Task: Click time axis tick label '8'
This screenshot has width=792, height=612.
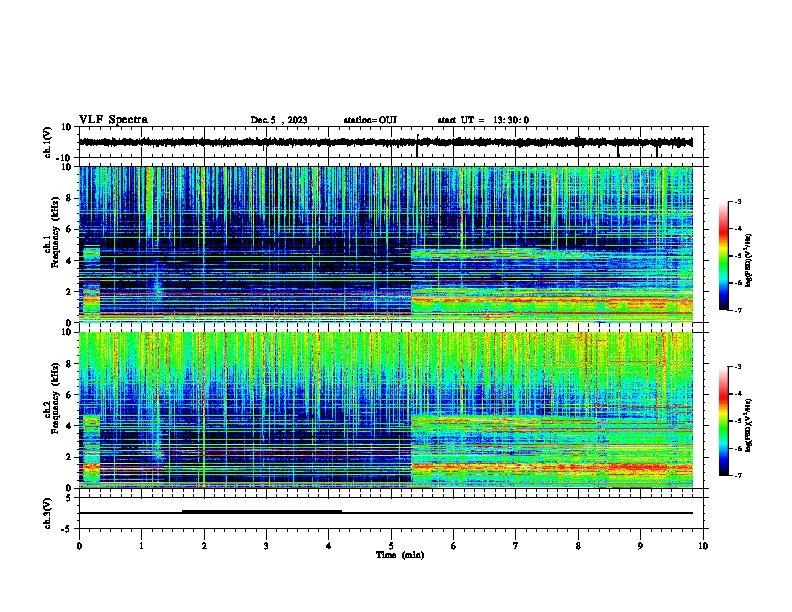Action: 578,546
